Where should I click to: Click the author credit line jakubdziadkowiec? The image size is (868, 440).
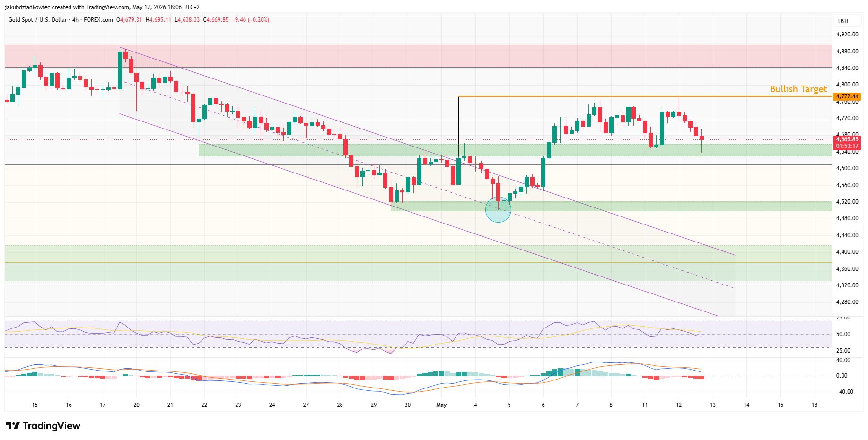click(x=102, y=7)
